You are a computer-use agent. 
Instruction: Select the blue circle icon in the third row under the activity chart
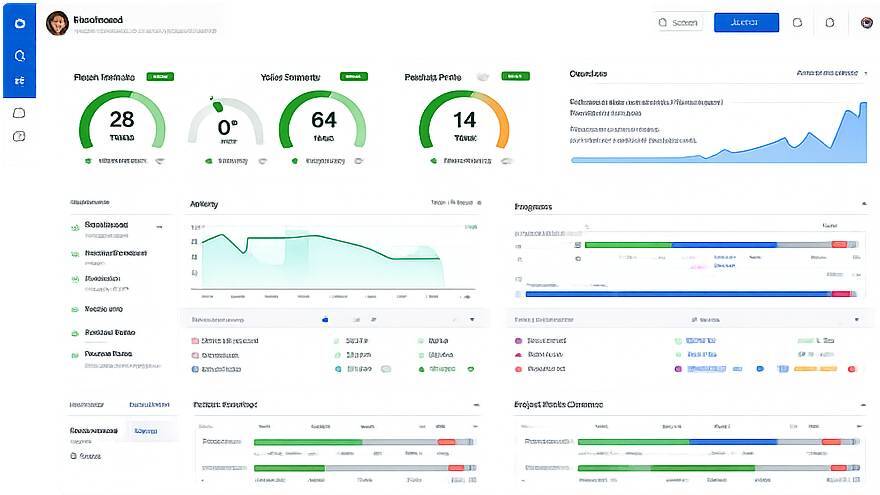point(195,369)
